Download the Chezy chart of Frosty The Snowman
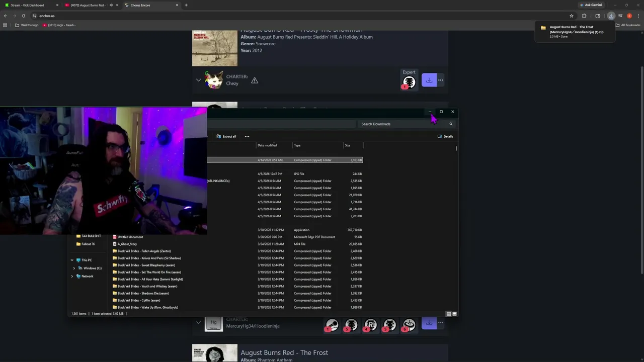 (429, 80)
